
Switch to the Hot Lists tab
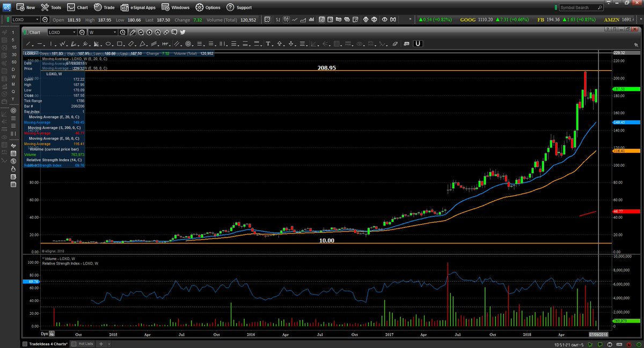click(x=86, y=344)
